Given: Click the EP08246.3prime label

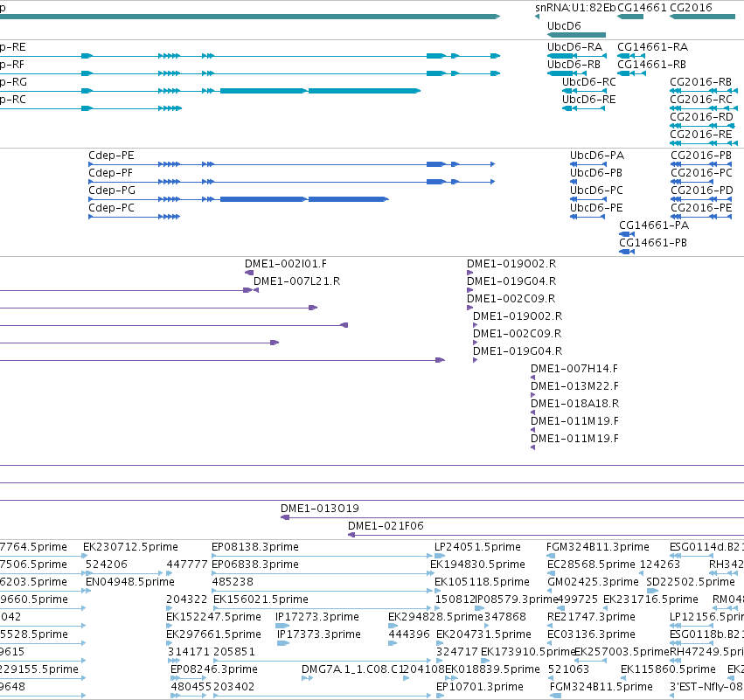Looking at the screenshot, I should coord(214,669).
